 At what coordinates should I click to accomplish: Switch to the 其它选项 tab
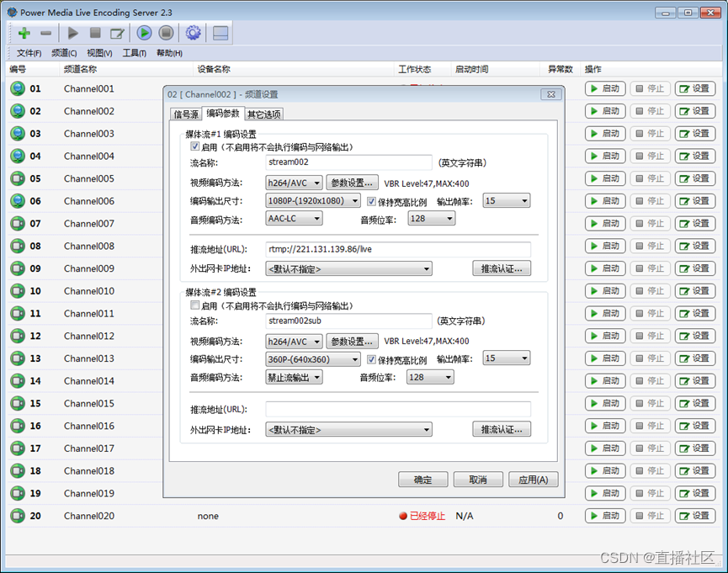coord(264,114)
